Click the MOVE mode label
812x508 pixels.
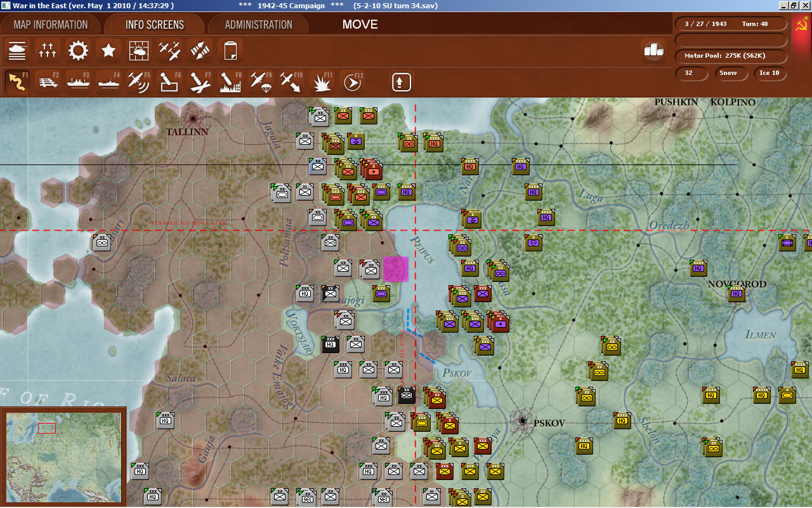tap(360, 25)
